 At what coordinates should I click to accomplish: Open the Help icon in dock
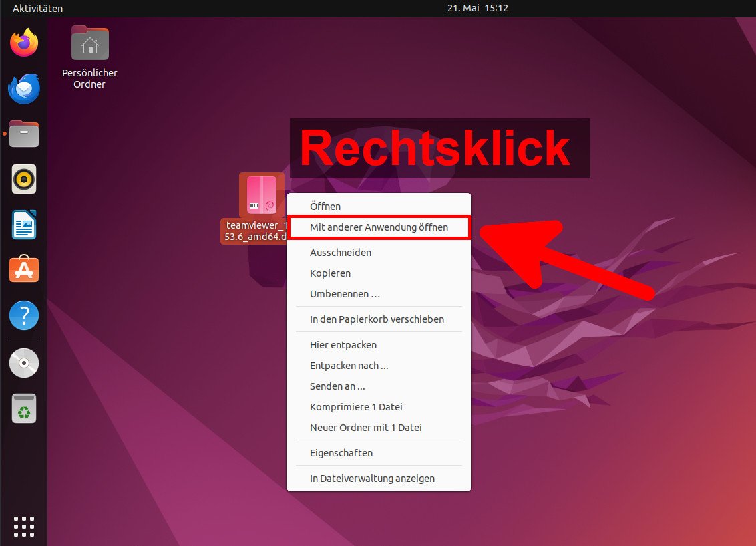(x=24, y=315)
